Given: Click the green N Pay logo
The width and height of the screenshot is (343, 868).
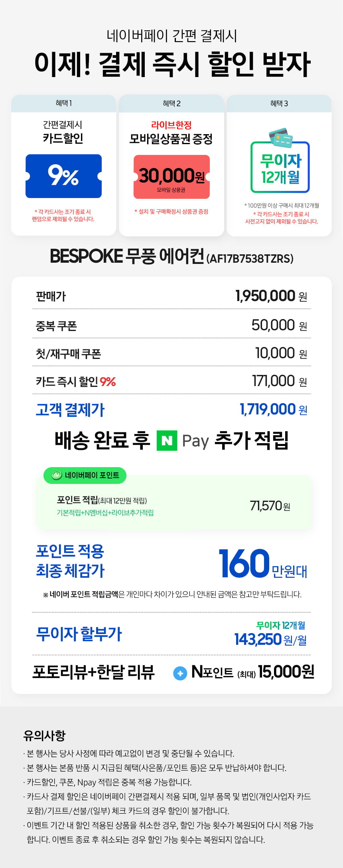Looking at the screenshot, I should [x=167, y=440].
